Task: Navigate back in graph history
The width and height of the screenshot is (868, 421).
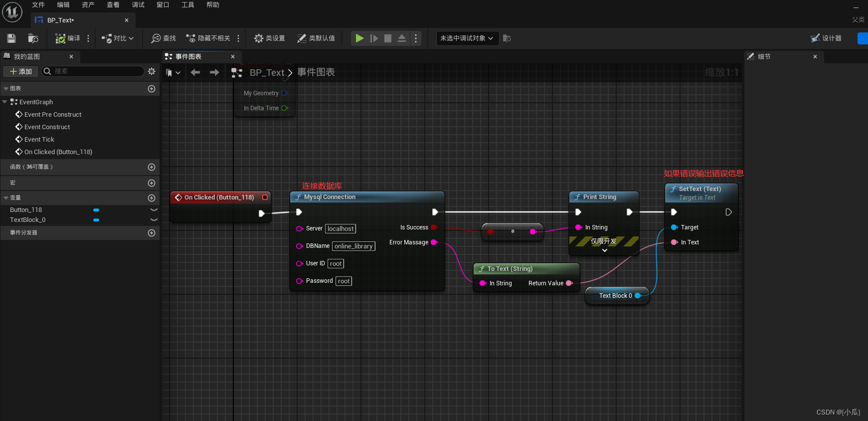Action: pos(195,73)
